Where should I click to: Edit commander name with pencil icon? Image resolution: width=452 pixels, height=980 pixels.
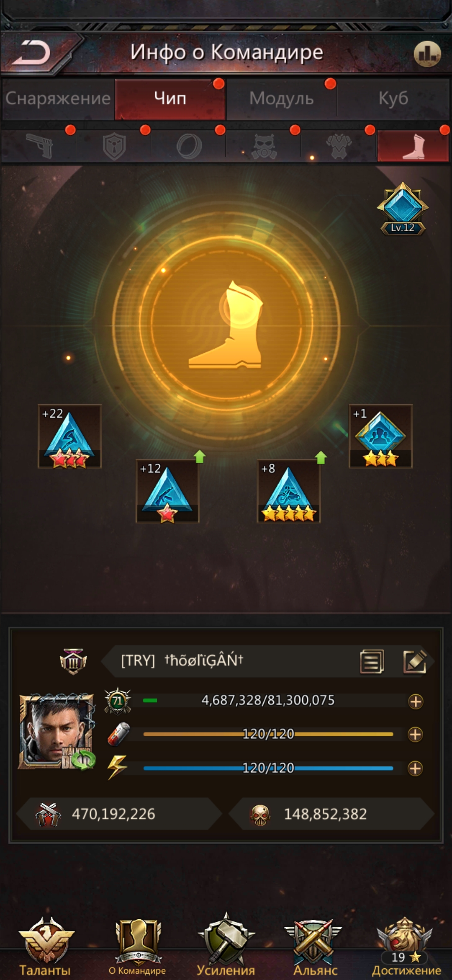[x=415, y=661]
